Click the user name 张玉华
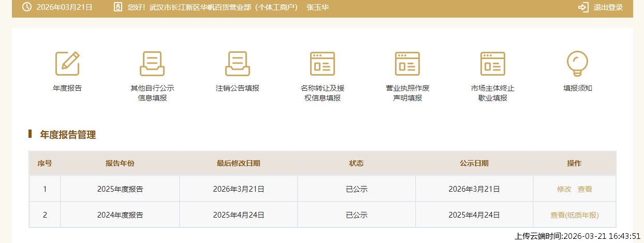 317,7
